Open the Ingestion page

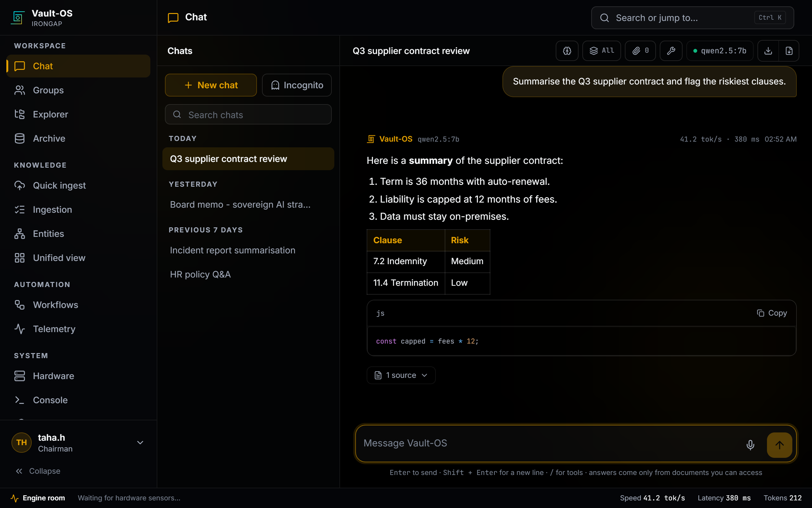(78, 210)
